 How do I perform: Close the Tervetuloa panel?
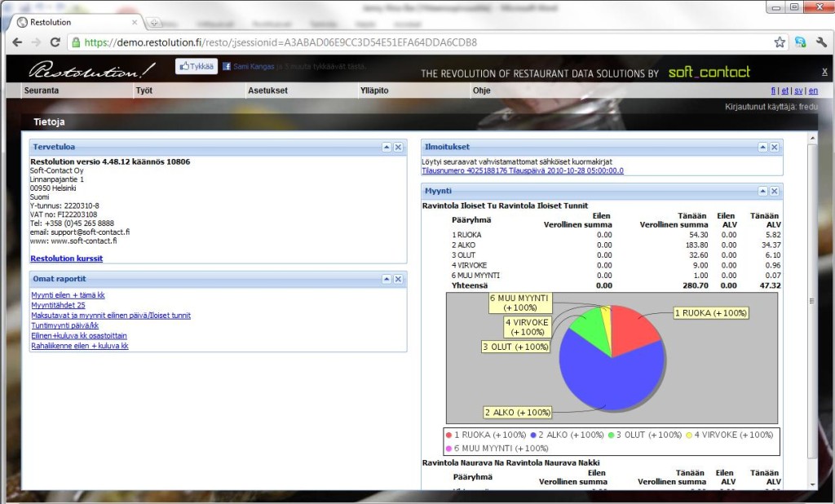(398, 148)
